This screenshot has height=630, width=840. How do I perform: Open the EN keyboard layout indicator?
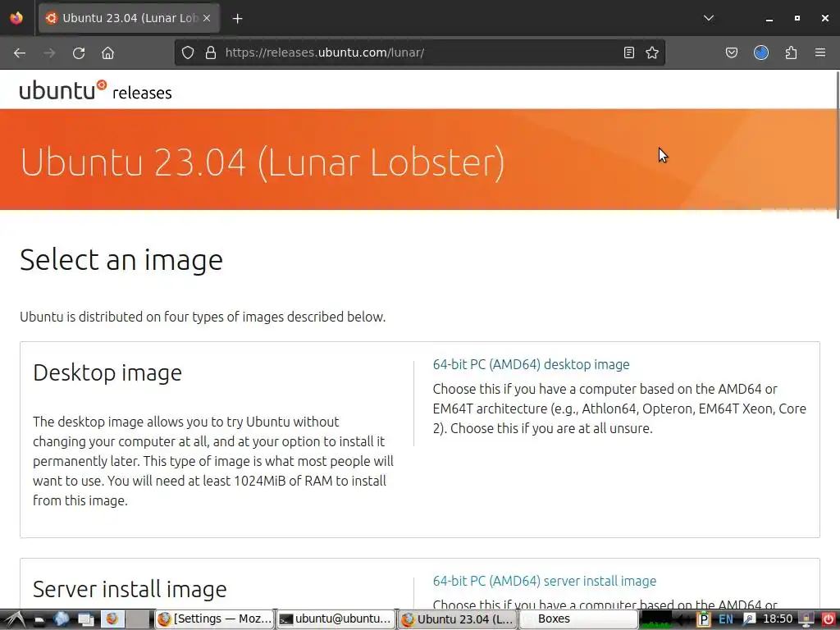click(x=726, y=619)
